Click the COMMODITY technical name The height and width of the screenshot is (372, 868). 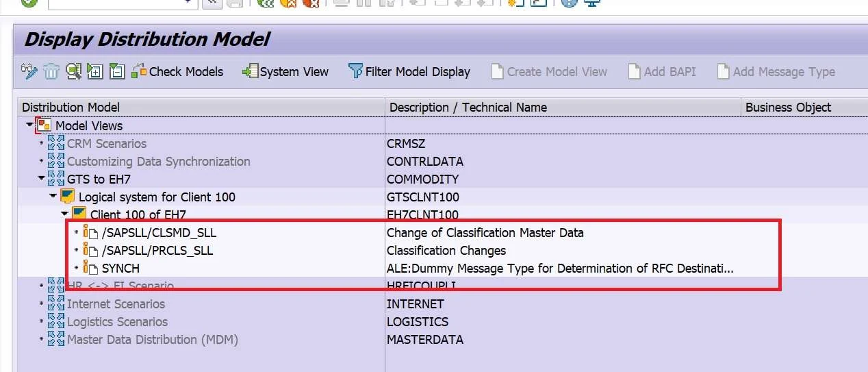pos(422,179)
